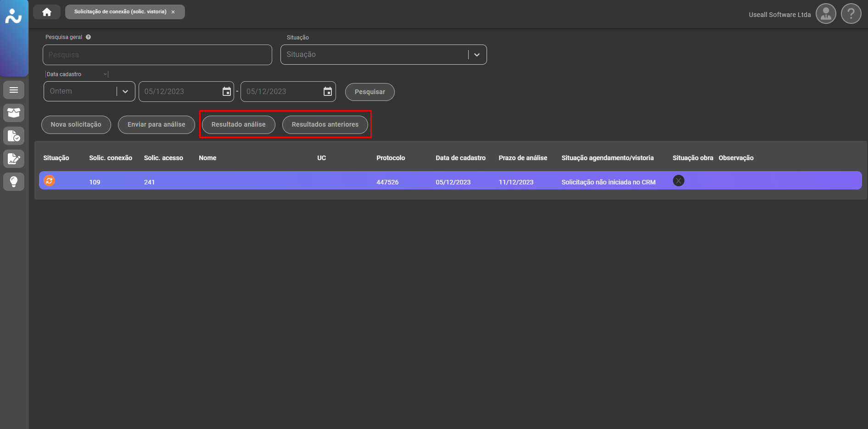
Task: Open the hamburger menu in sidebar
Action: coord(14,90)
